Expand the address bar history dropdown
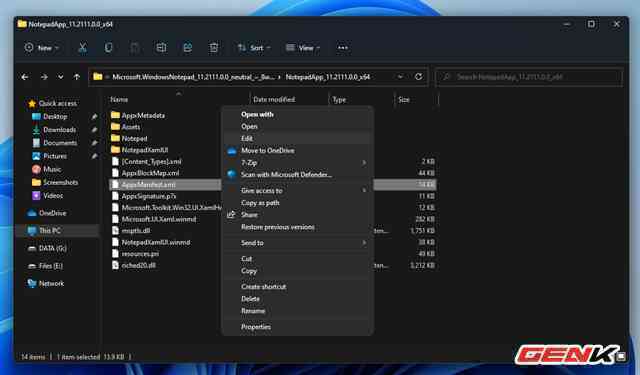640x375 pixels. tap(400, 77)
